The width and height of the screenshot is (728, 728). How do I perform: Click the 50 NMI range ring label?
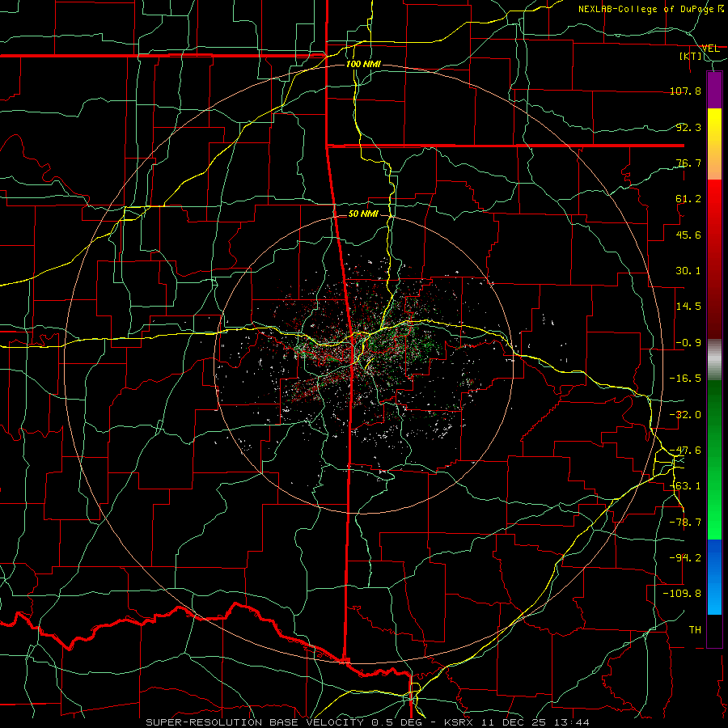[x=363, y=214]
